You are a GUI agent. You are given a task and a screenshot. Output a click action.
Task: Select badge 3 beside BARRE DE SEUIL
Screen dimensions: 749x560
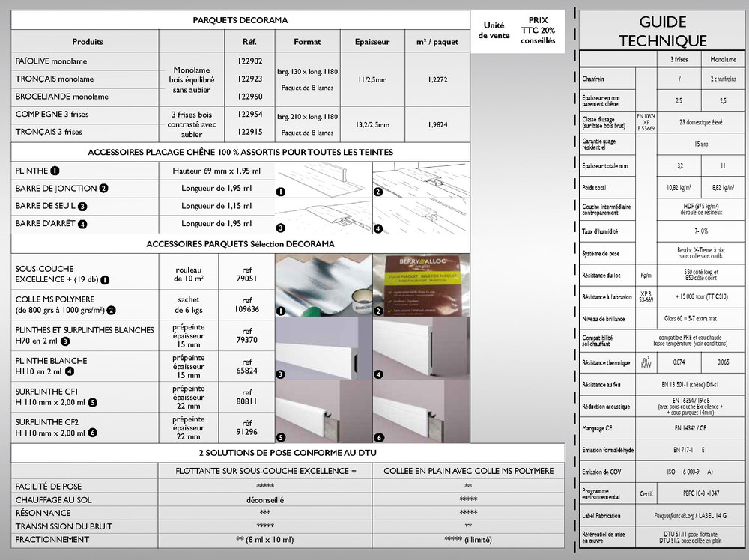coord(82,207)
